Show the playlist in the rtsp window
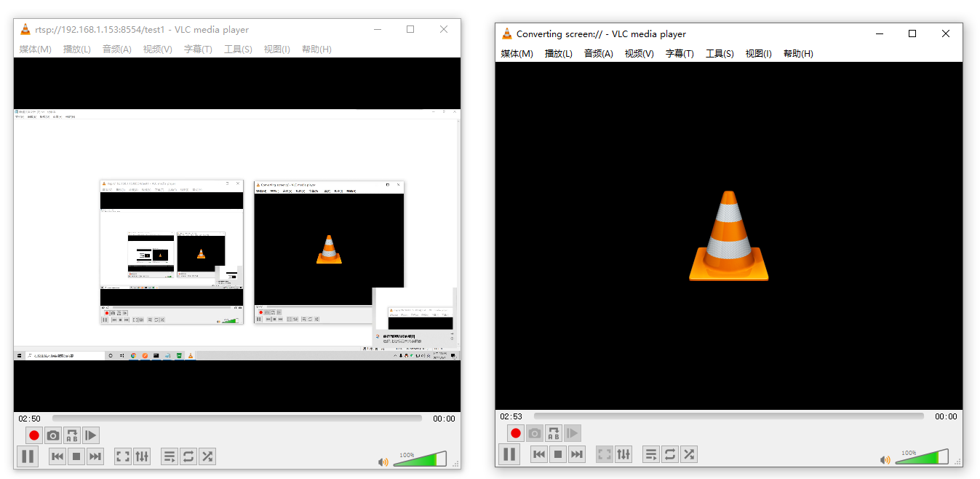This screenshot has height=479, width=980. (170, 456)
